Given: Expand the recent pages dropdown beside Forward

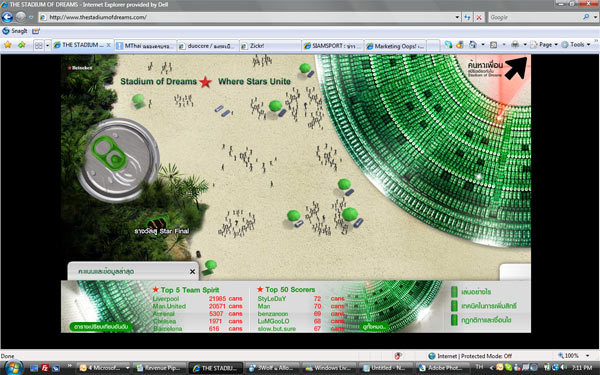Looking at the screenshot, I should coord(31,17).
